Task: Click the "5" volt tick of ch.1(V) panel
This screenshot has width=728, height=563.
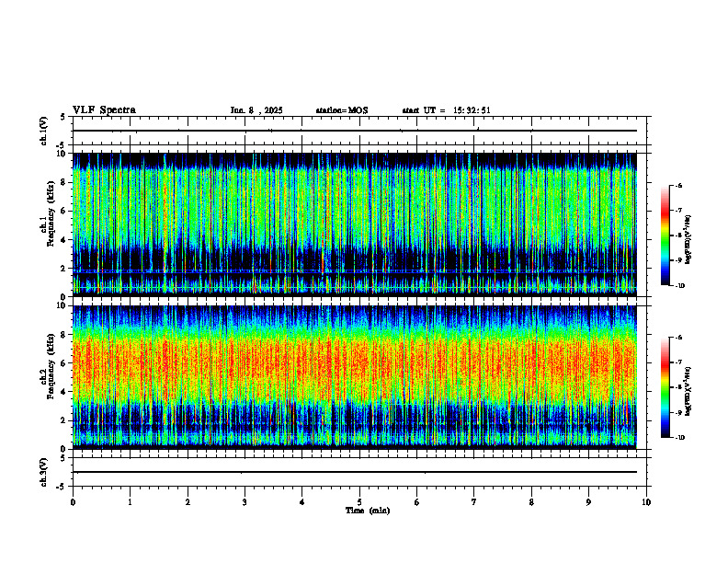Action: coord(63,117)
